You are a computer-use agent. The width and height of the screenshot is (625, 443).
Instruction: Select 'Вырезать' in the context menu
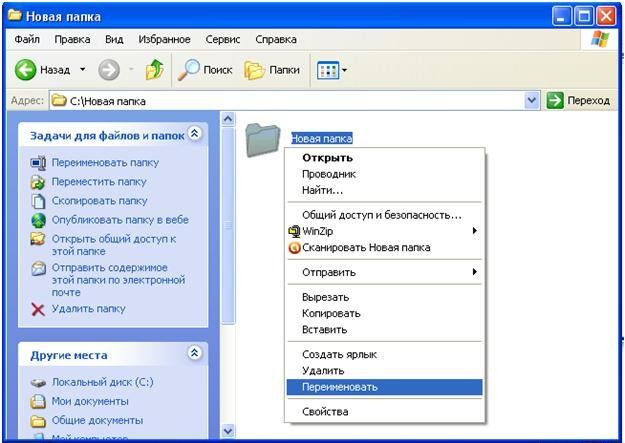(384, 297)
